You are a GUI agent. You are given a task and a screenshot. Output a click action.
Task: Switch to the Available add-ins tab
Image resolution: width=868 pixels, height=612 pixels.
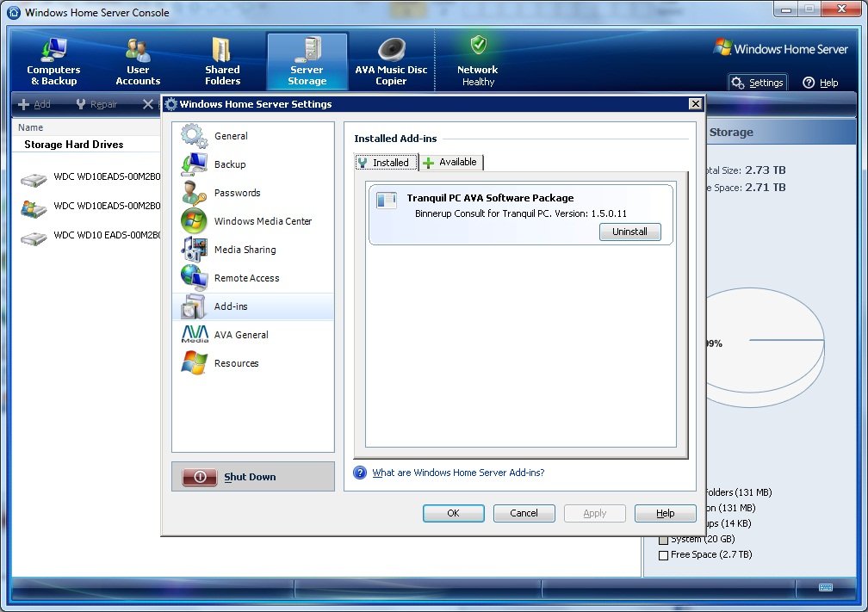(451, 162)
